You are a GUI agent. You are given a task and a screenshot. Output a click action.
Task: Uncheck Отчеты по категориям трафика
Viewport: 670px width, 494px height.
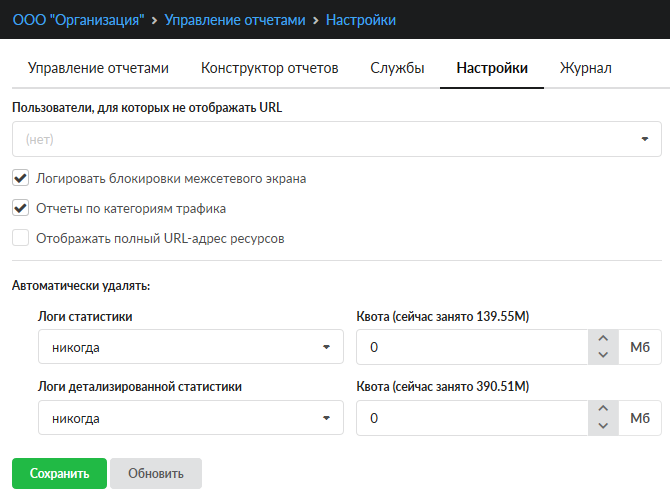(21, 208)
